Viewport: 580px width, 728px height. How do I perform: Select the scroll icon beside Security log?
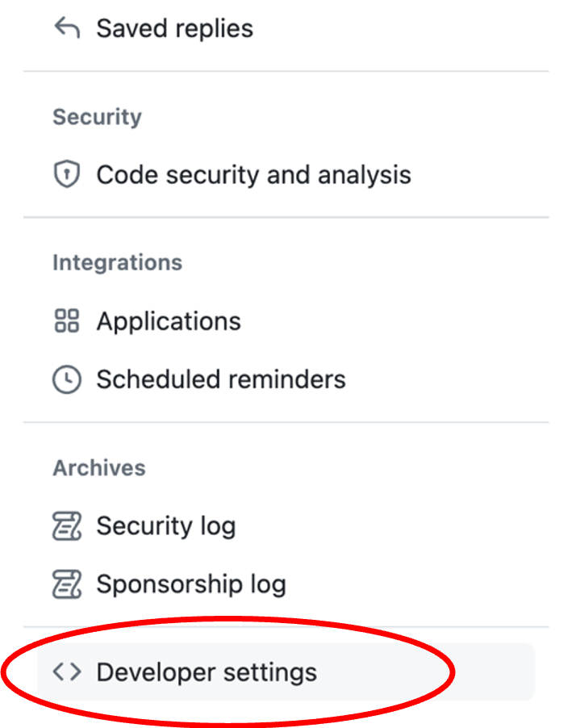(69, 525)
